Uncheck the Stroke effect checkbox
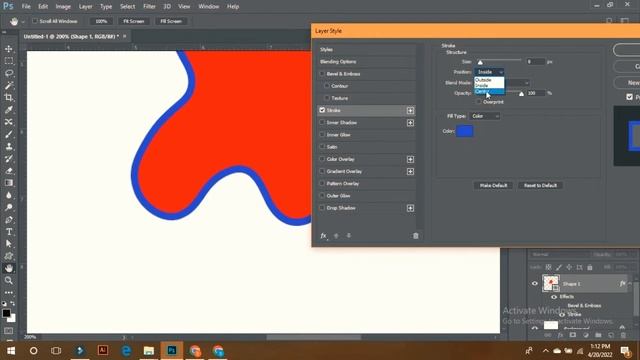Screen dimensions: 640x360 pos(322,110)
